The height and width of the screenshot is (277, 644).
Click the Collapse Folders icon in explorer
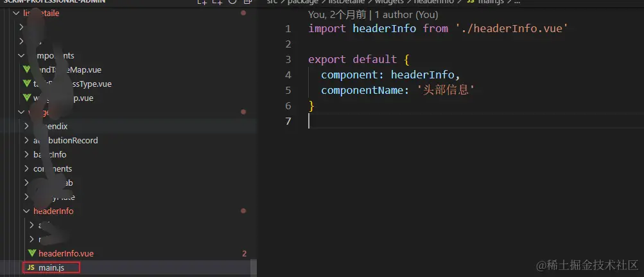click(x=247, y=1)
